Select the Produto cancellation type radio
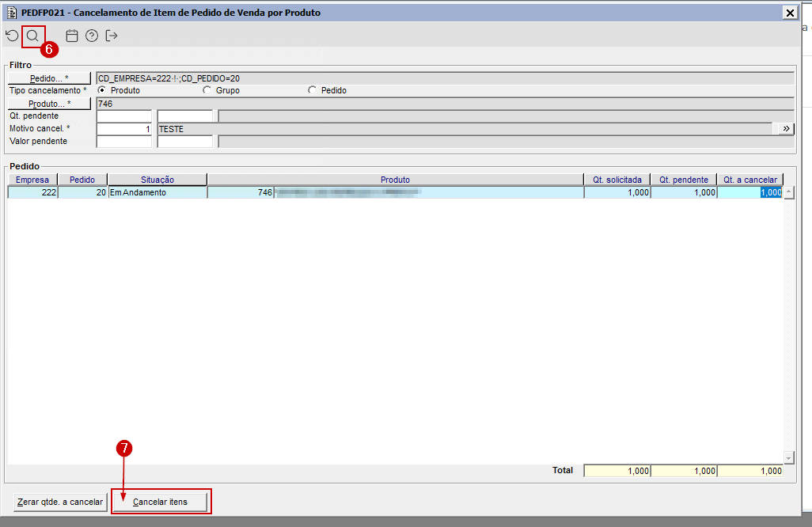The height and width of the screenshot is (527, 812). click(101, 90)
